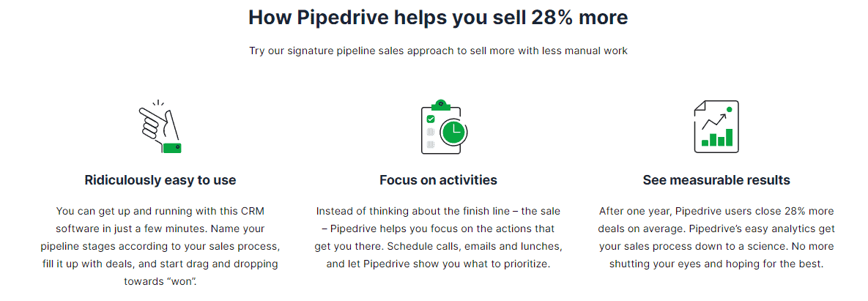
Task: Select the clipboard with clock icon
Action: 445,127
